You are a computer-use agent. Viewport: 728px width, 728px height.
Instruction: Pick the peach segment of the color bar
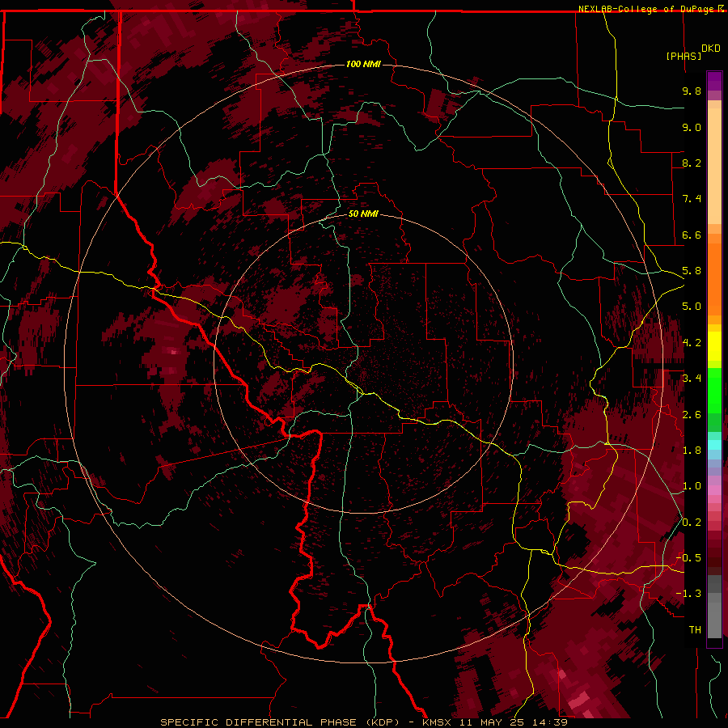pos(714,163)
